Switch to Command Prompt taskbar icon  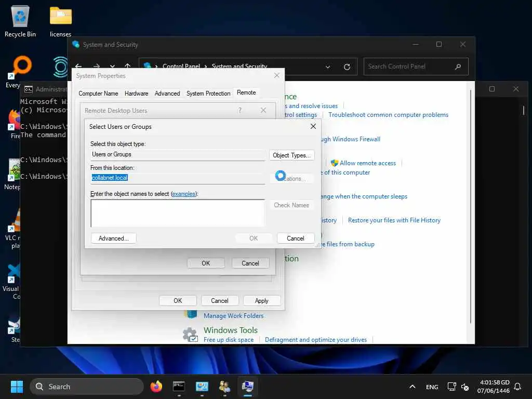point(179,387)
